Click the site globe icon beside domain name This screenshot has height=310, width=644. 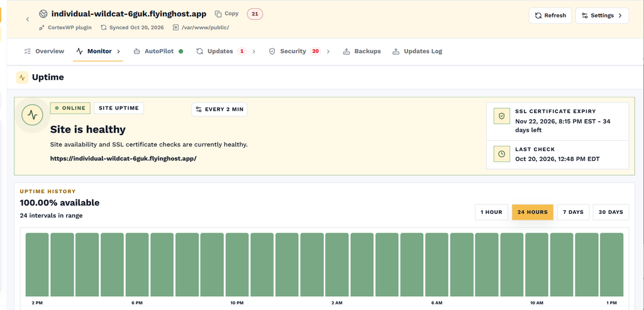tap(43, 14)
